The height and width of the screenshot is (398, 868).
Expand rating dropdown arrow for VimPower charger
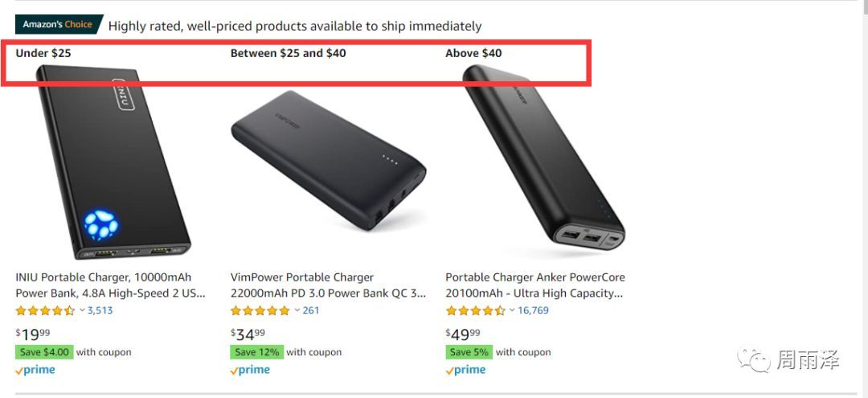297,311
